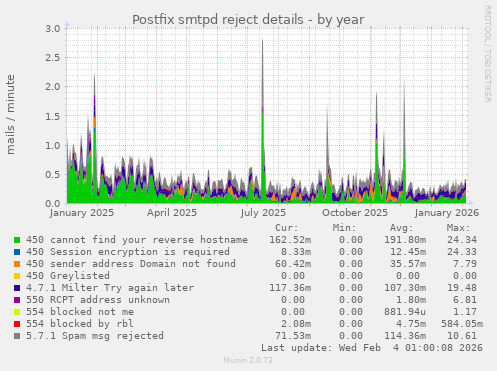Click the 4.75m average for blocked by rbl
Screen dimensions: 497x371
click(411, 324)
